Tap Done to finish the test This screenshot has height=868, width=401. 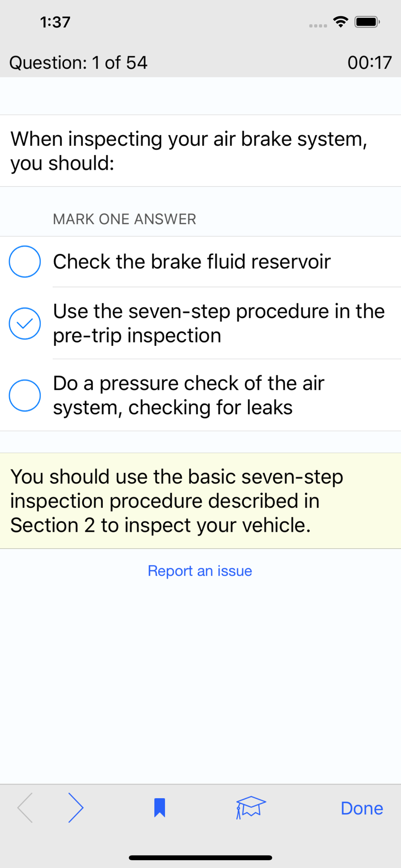362,808
